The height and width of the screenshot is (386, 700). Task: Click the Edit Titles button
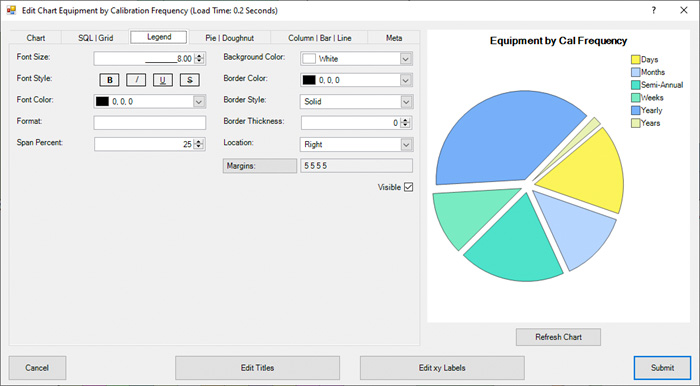(x=258, y=368)
